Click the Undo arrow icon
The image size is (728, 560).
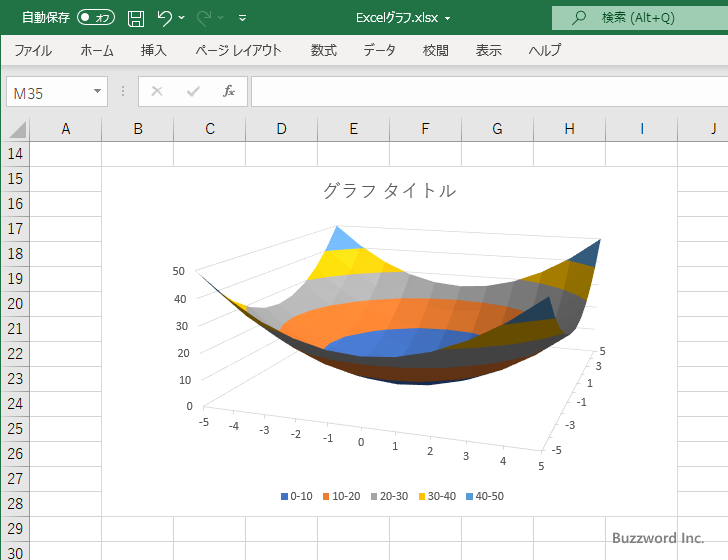pyautogui.click(x=165, y=18)
